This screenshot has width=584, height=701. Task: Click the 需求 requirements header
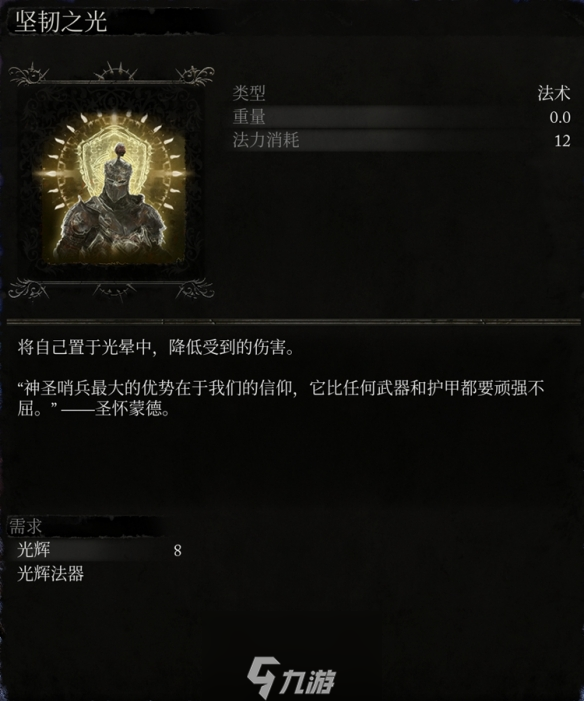25,527
